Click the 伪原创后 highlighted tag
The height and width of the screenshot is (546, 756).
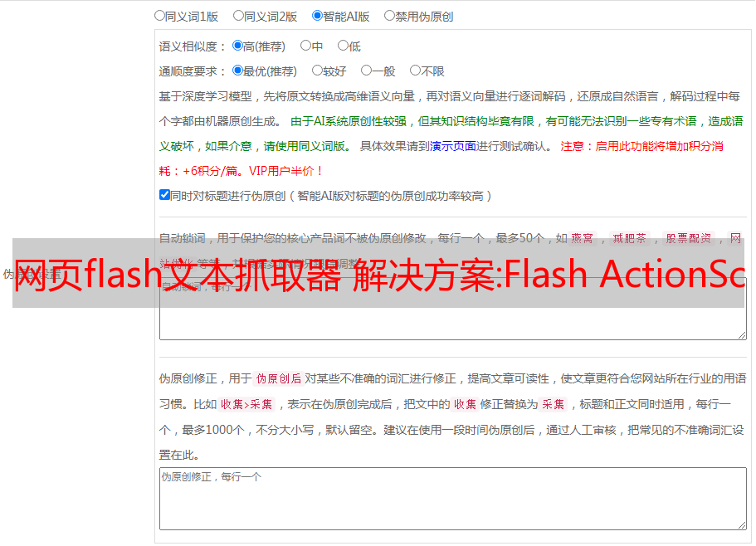click(x=279, y=378)
